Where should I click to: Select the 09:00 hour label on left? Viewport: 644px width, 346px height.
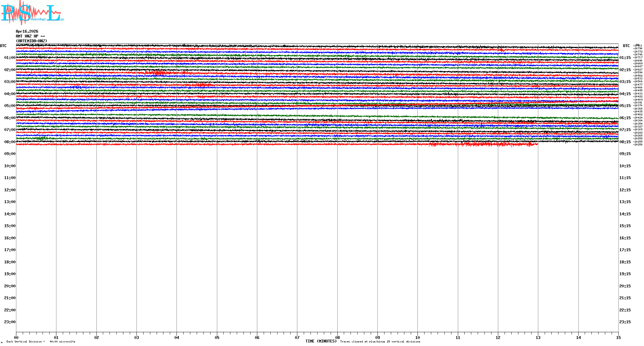(x=10, y=154)
